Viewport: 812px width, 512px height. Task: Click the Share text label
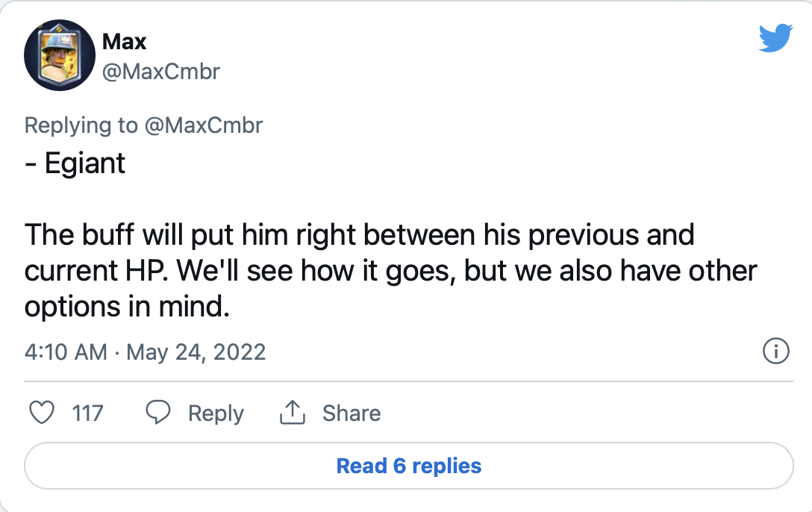pos(352,413)
